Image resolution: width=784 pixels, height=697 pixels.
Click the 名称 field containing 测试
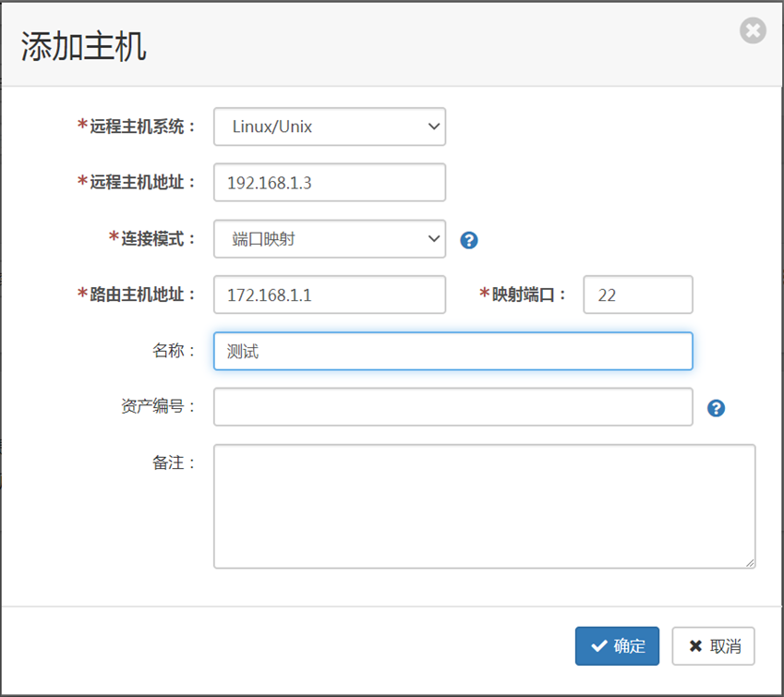tap(453, 351)
